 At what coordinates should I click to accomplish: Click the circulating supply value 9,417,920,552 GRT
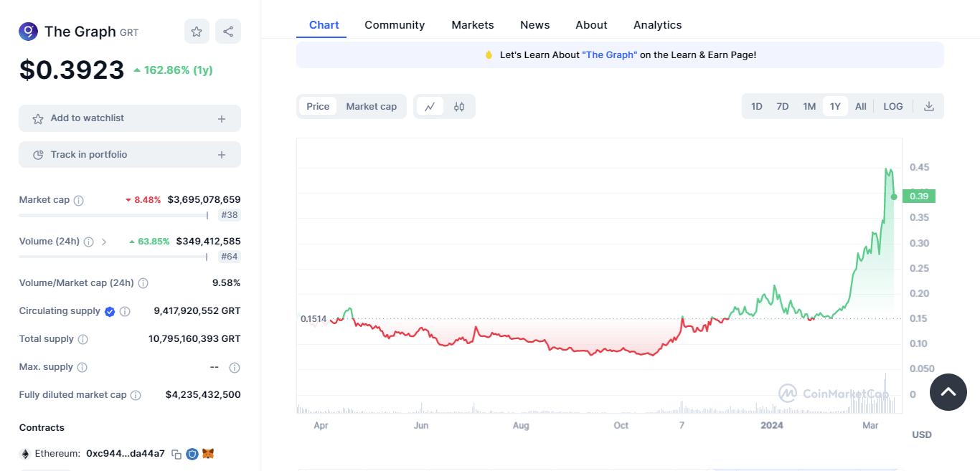(x=197, y=311)
